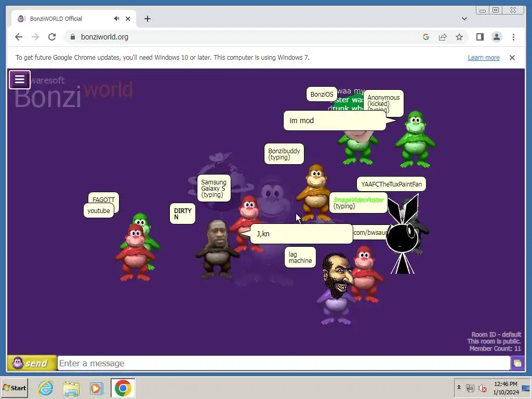Click the chat log icon beside message box
Viewport: 532px width, 399px height.
tap(517, 363)
